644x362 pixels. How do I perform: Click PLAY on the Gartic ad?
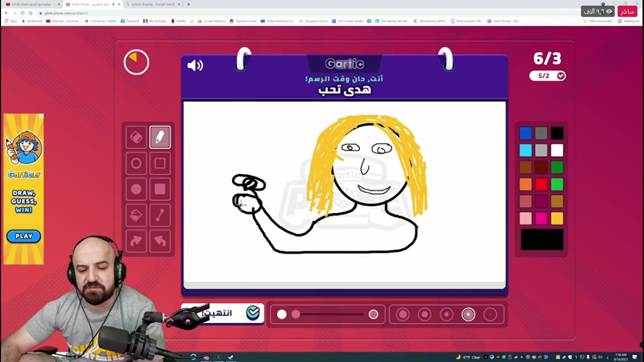coord(24,236)
